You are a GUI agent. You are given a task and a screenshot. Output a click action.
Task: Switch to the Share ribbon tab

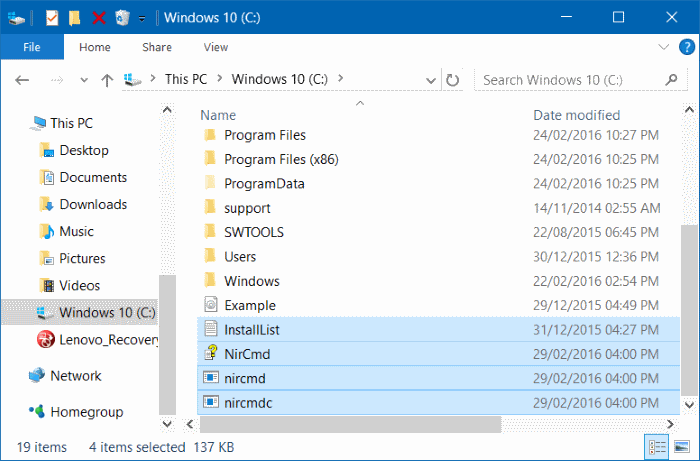coord(157,47)
